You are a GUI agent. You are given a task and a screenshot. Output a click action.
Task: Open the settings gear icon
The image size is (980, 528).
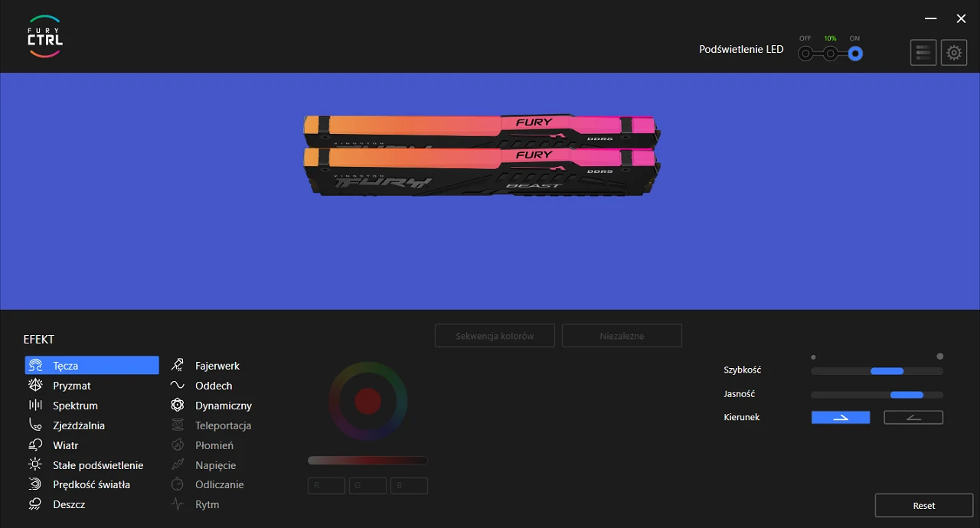pyautogui.click(x=953, y=53)
